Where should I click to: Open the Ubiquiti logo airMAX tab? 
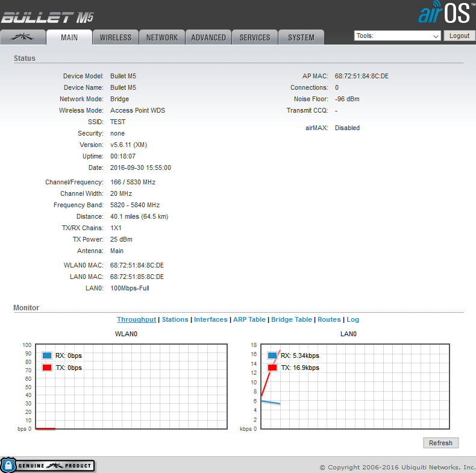click(23, 37)
